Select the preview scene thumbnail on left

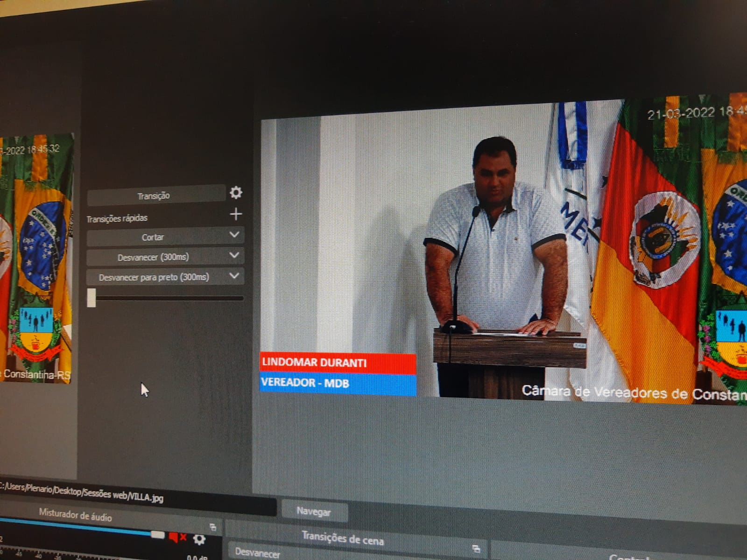tap(36, 258)
